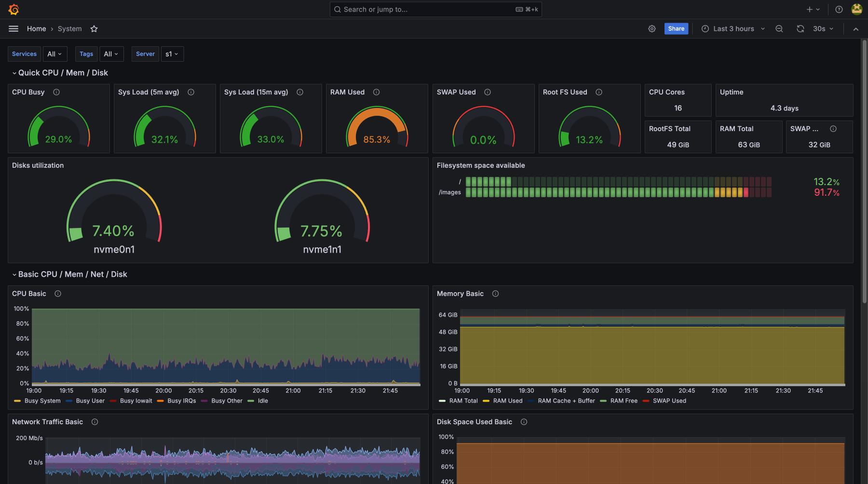Toggle the SWAP Used legend series

click(669, 401)
